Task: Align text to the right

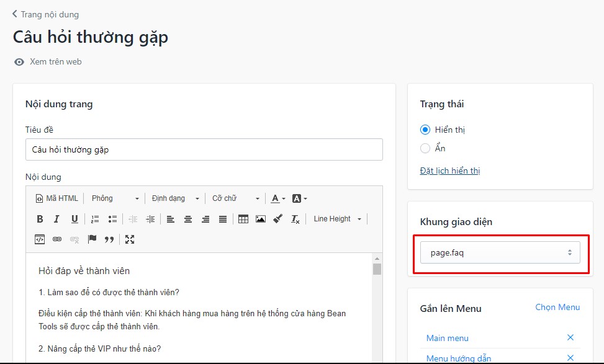Action: coord(205,219)
